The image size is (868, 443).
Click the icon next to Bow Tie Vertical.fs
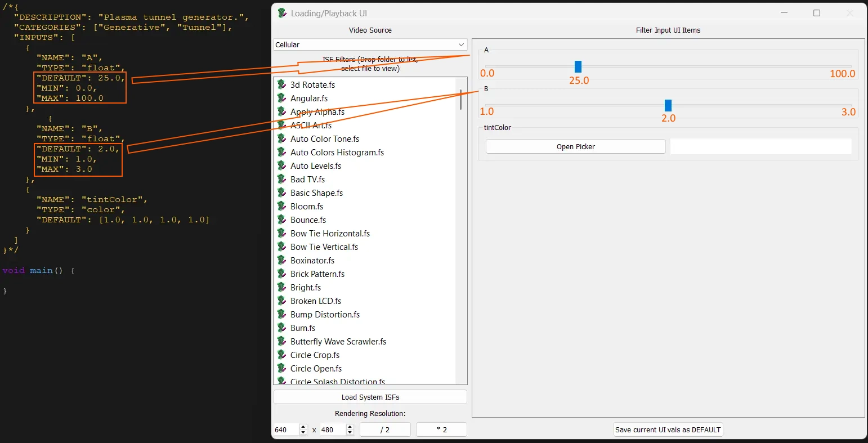(282, 247)
